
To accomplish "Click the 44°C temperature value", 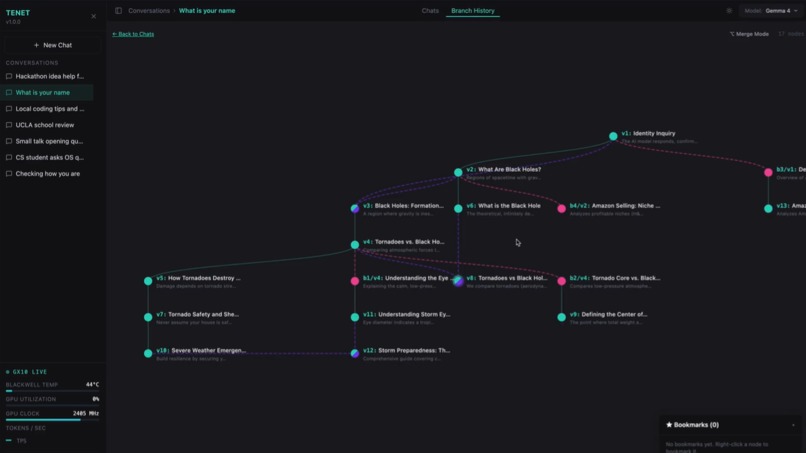I will [93, 385].
